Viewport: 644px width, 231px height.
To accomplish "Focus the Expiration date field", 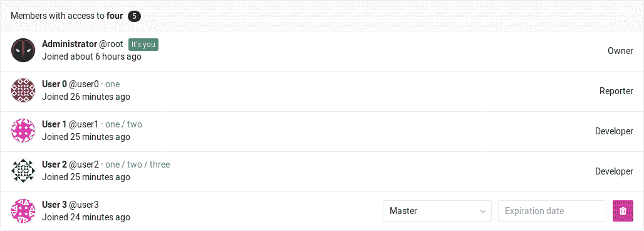I will (x=552, y=212).
